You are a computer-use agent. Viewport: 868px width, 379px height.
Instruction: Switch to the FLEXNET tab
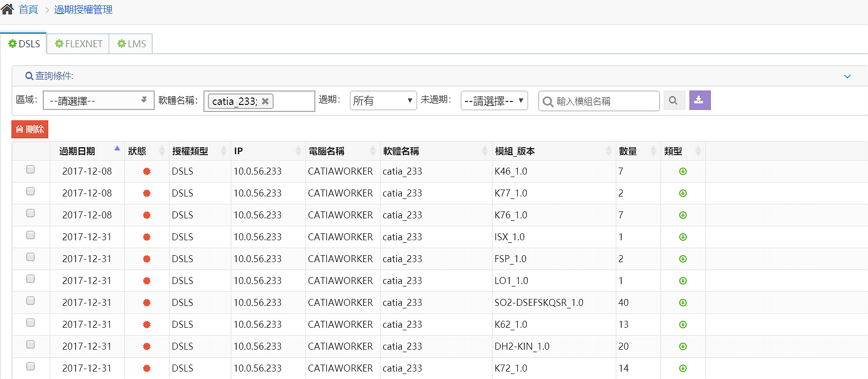(78, 44)
